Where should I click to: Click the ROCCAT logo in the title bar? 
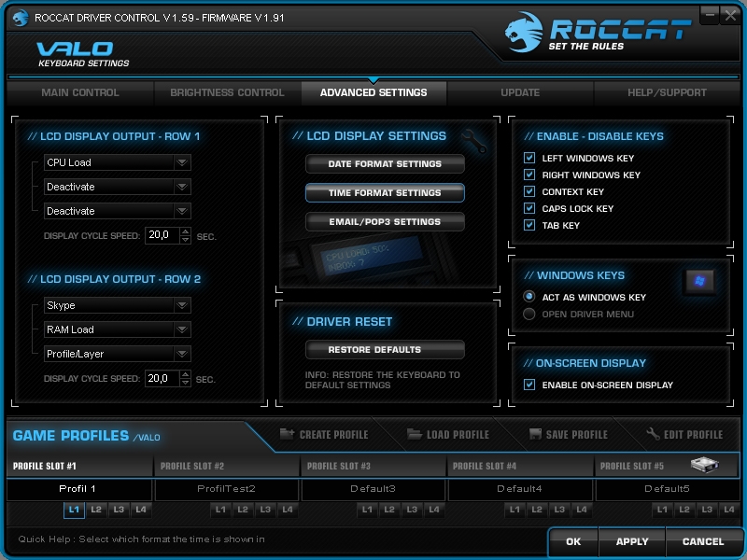(20, 18)
